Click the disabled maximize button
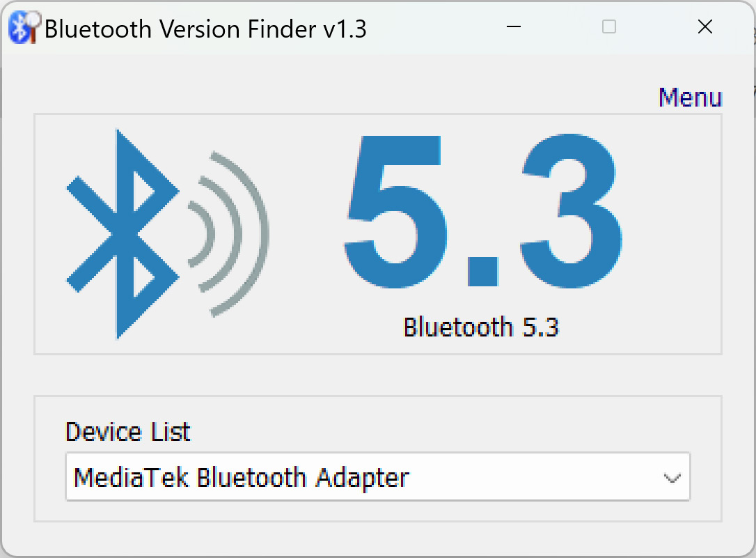This screenshot has height=558, width=756. tap(609, 26)
